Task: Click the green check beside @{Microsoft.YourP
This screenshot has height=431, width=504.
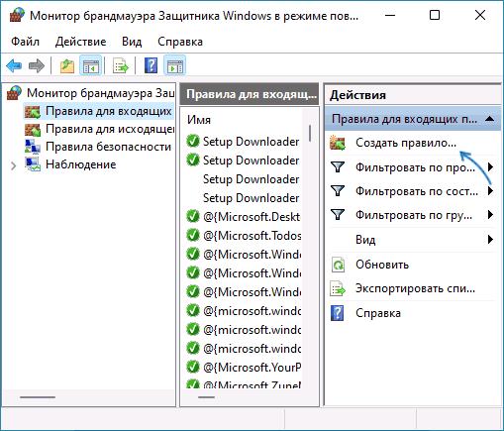Action: [x=193, y=368]
